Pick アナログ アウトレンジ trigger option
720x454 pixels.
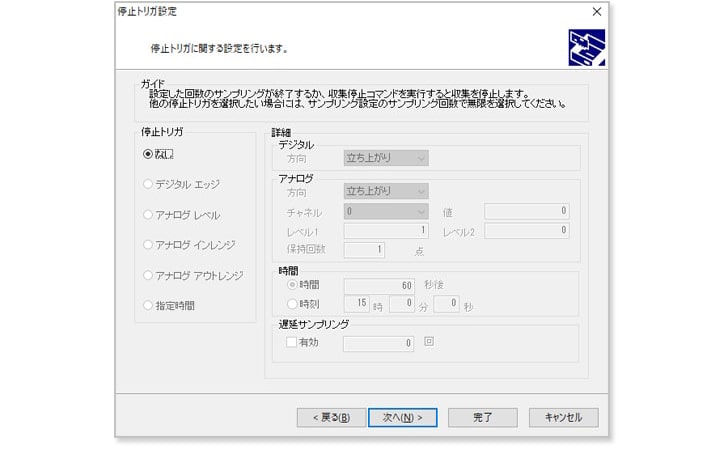pos(148,275)
